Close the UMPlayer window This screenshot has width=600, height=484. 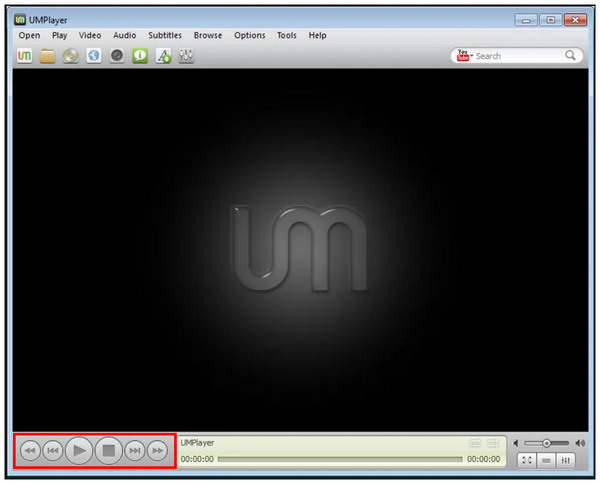[x=575, y=20]
